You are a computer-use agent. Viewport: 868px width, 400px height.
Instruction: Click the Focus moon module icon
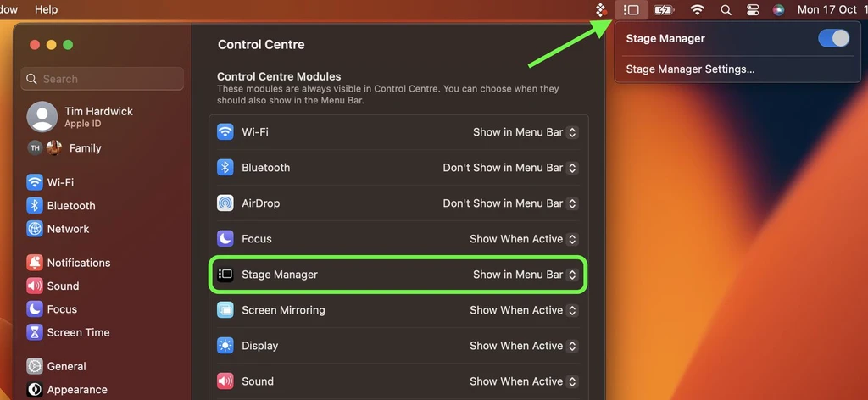point(225,239)
